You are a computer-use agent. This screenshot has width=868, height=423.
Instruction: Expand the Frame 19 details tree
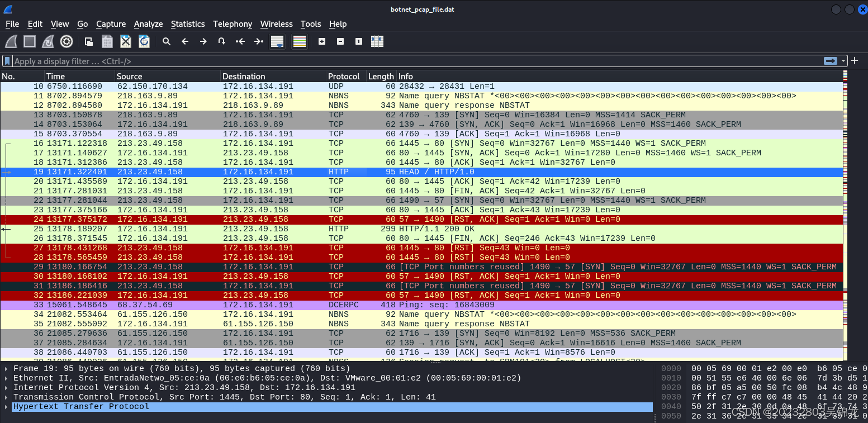pos(6,369)
